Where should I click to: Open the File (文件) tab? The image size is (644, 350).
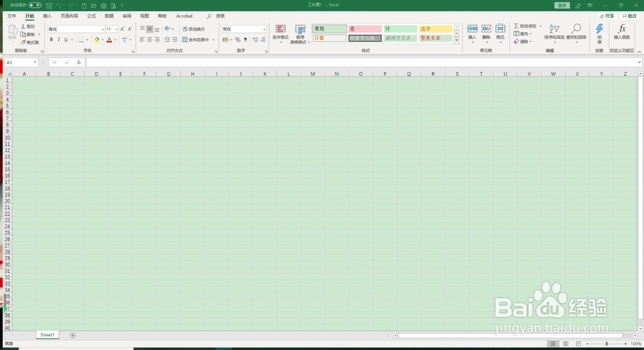pos(12,16)
